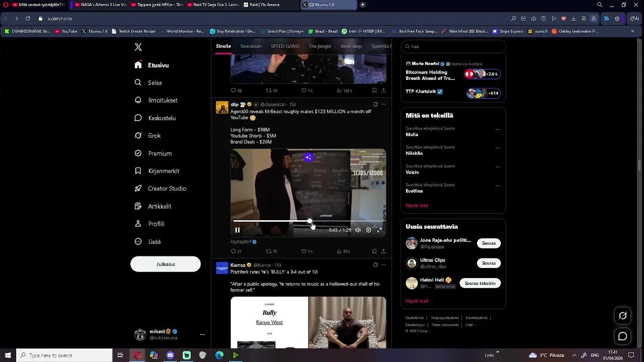The height and width of the screenshot is (362, 644).
Task: Switch to The Jungle tab
Action: click(x=320, y=46)
